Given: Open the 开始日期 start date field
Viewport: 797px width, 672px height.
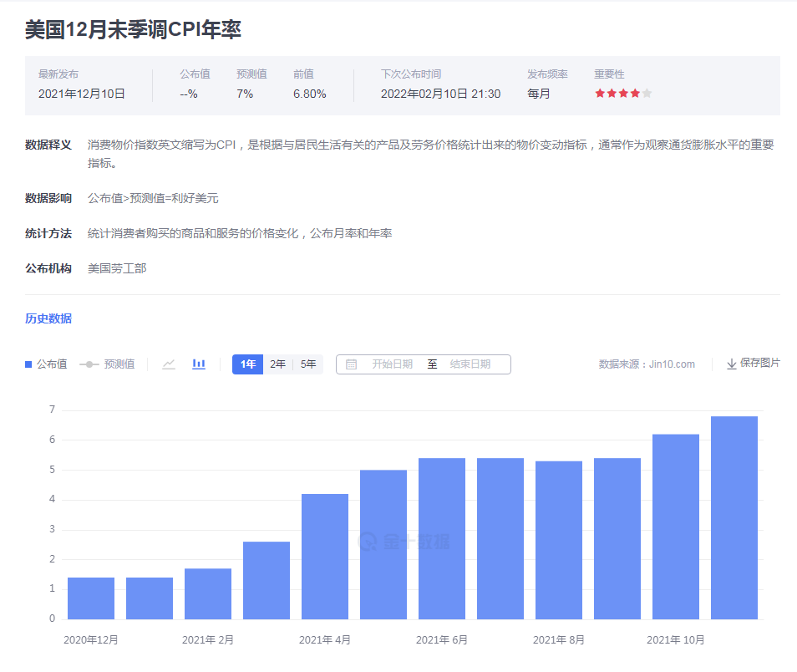Looking at the screenshot, I should [x=392, y=364].
